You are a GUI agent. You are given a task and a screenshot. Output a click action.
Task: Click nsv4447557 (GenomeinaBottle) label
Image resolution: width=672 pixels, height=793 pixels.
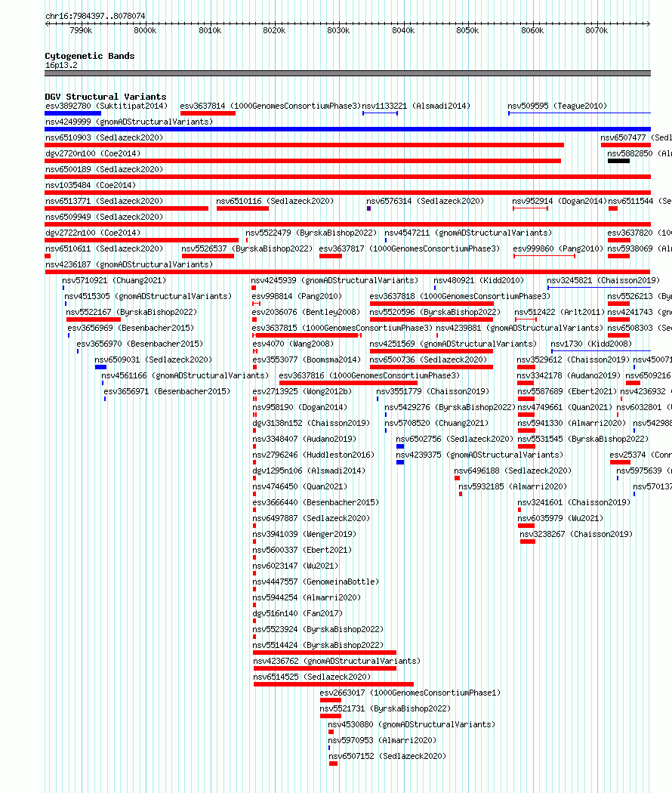click(x=316, y=582)
